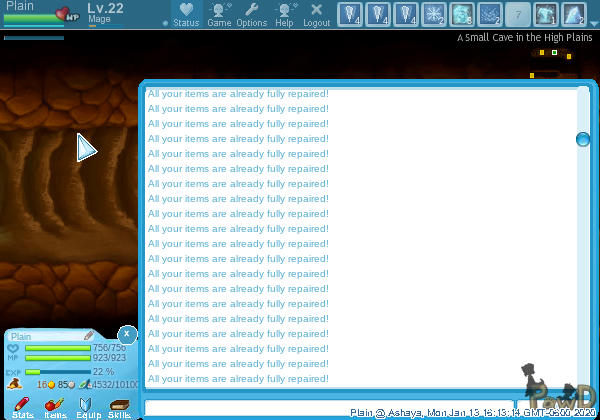Open the Options menu
The height and width of the screenshot is (420, 600).
251,14
